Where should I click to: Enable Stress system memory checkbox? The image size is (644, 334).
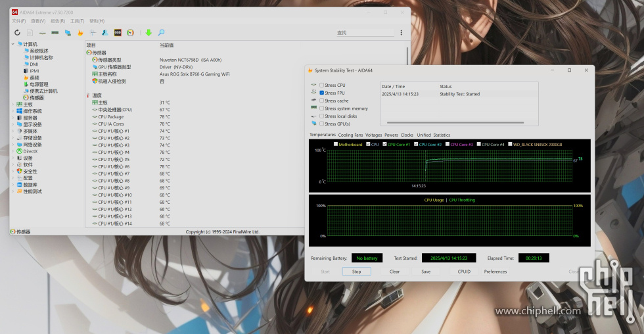[321, 108]
